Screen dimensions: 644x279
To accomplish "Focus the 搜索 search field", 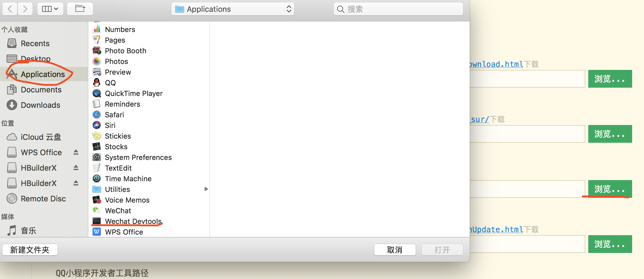I will (398, 9).
